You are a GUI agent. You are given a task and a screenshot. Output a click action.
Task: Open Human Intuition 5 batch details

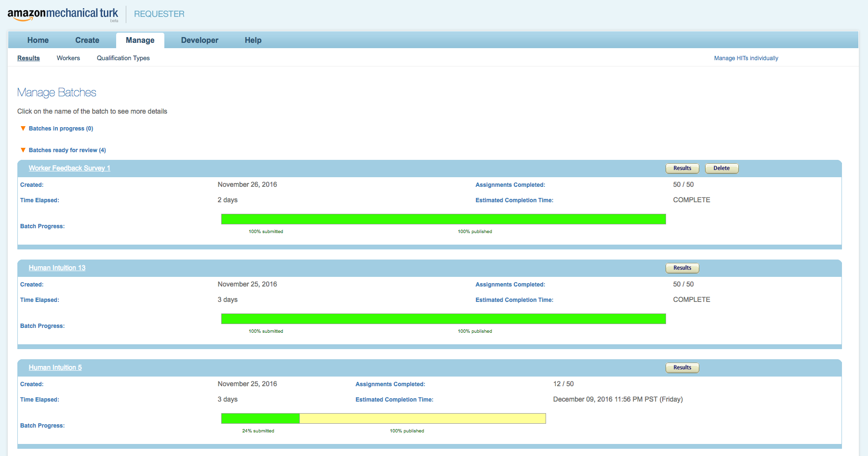(55, 367)
